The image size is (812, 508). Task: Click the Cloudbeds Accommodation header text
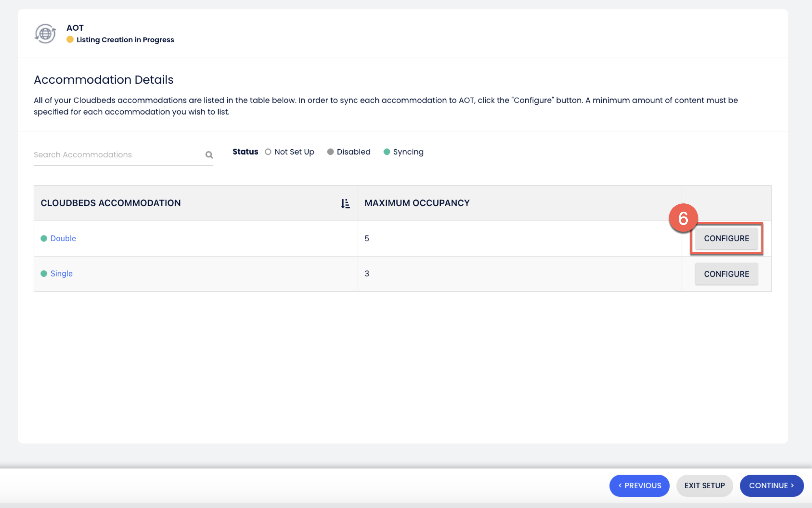coord(111,203)
